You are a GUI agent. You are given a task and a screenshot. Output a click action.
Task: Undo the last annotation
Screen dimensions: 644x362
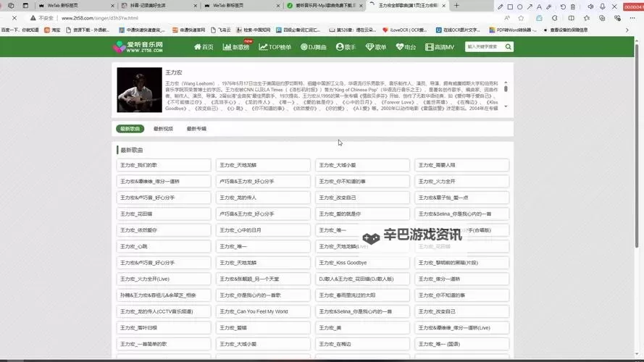[x=563, y=7]
